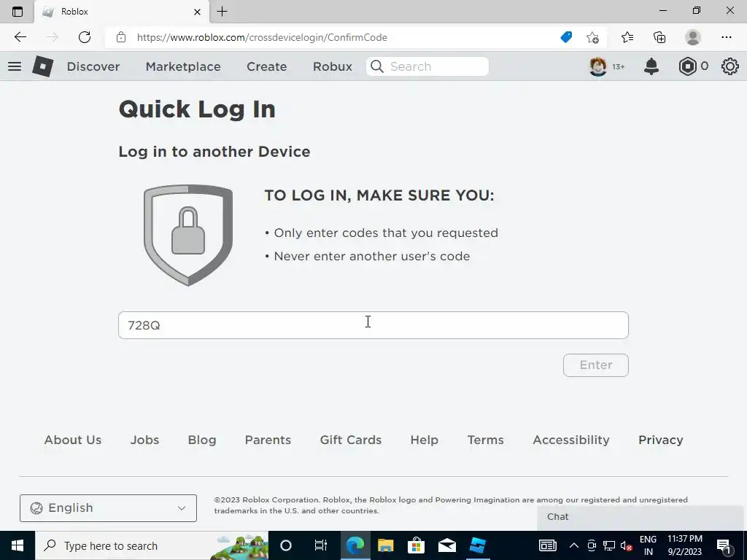Select Robux in the top navigation
Screen dimensions: 747x560
333,66
